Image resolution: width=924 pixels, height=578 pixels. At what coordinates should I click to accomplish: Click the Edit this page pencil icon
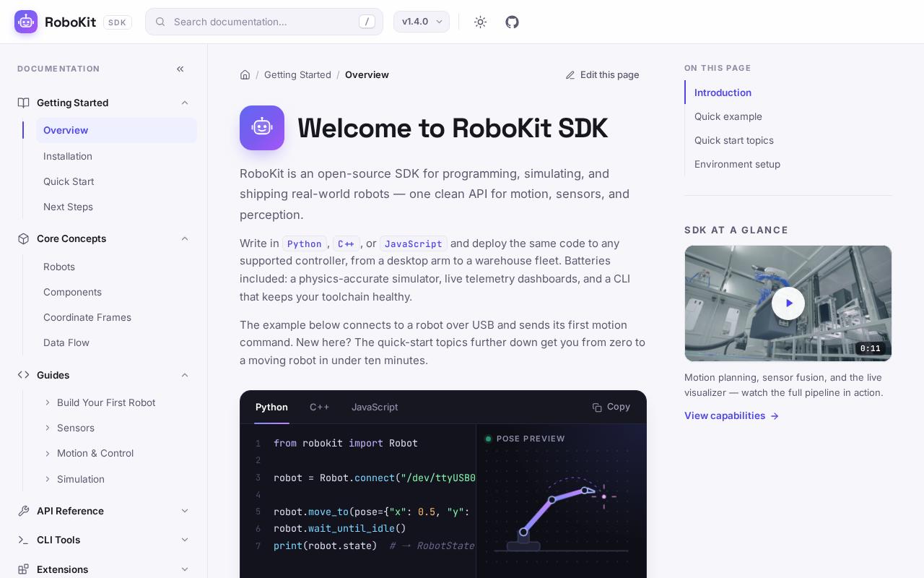(x=570, y=75)
